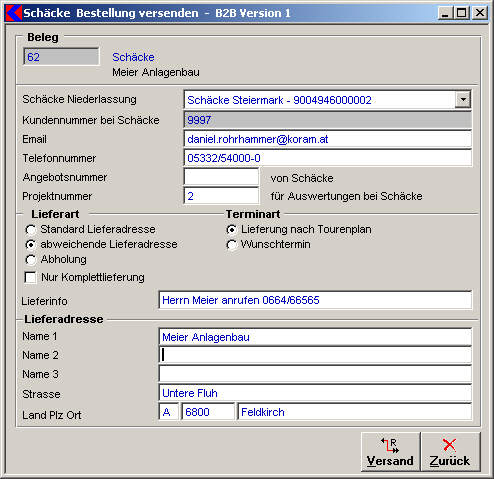The height and width of the screenshot is (479, 494).
Task: Select Lieferung nach Tourenplan option
Action: click(x=232, y=230)
